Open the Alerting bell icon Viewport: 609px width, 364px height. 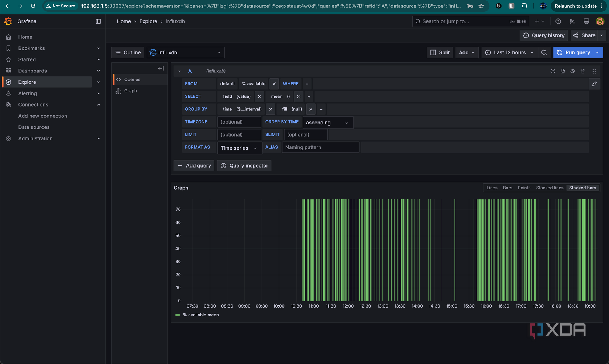(8, 93)
